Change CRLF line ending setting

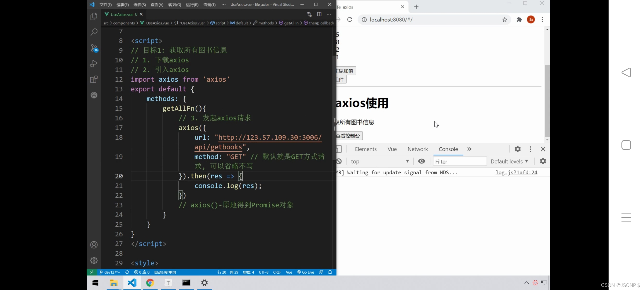pyautogui.click(x=277, y=272)
